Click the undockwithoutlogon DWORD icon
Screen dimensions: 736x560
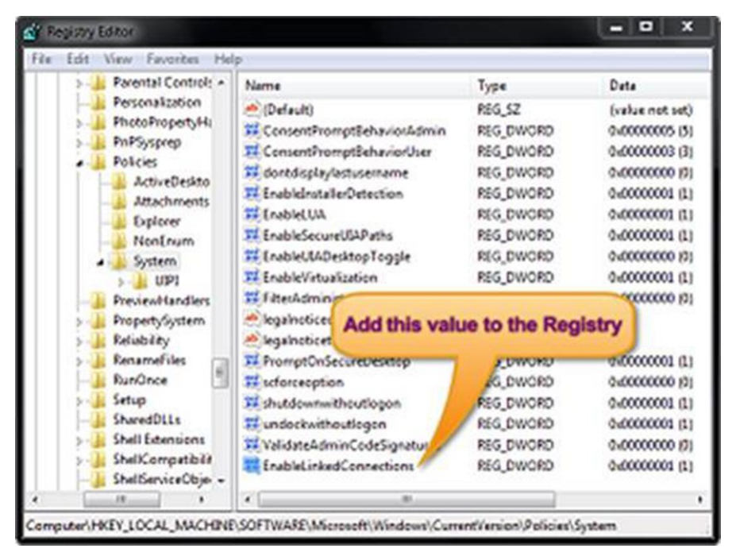[x=252, y=423]
